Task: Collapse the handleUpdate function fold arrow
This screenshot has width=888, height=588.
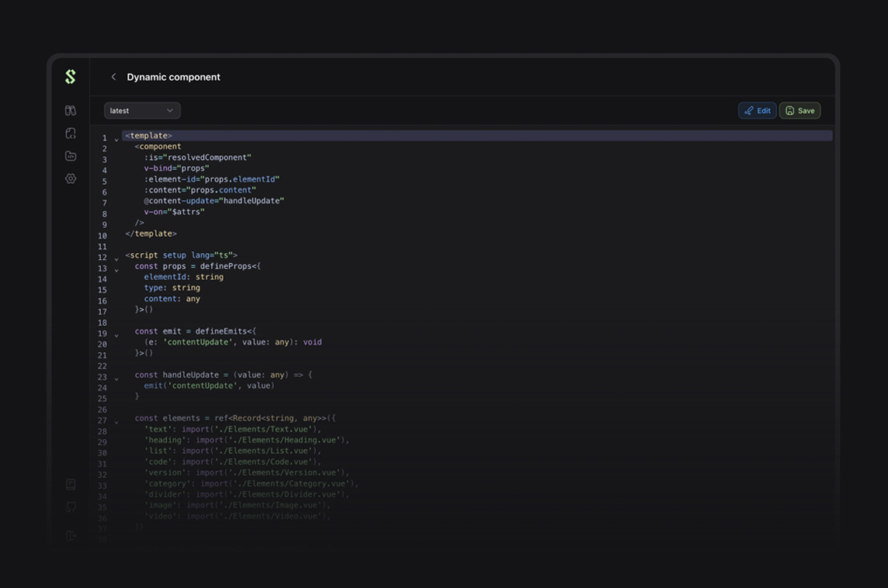Action: coord(116,379)
